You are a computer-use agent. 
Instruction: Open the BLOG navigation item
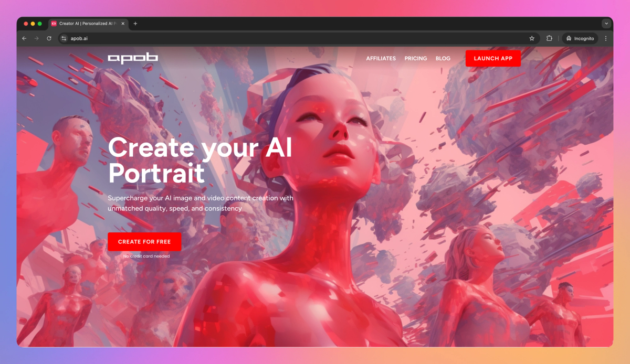(x=443, y=58)
